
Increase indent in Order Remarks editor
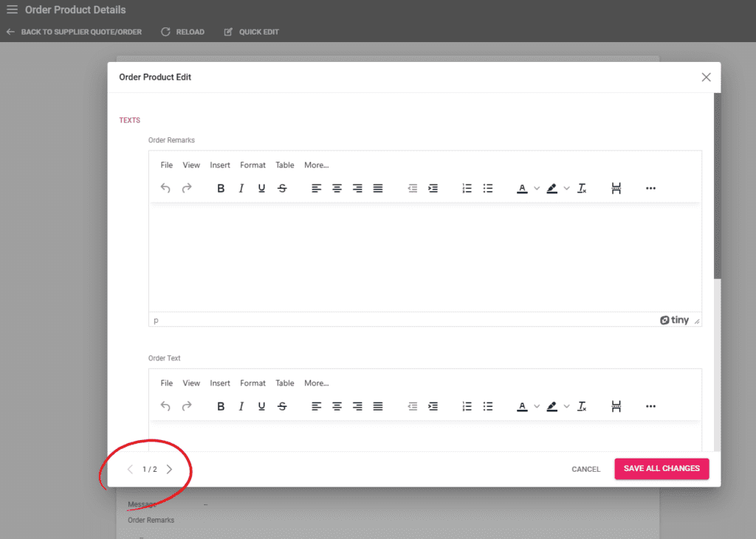[433, 188]
